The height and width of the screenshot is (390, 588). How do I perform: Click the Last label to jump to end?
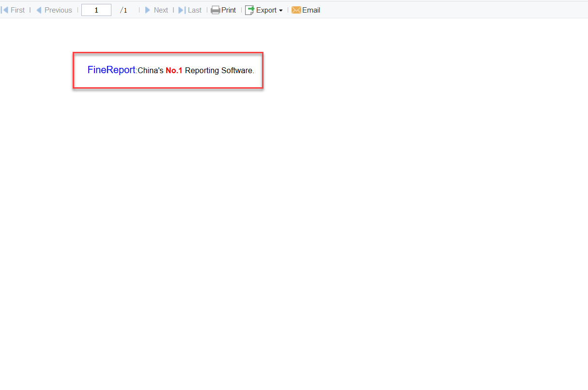[x=194, y=10]
